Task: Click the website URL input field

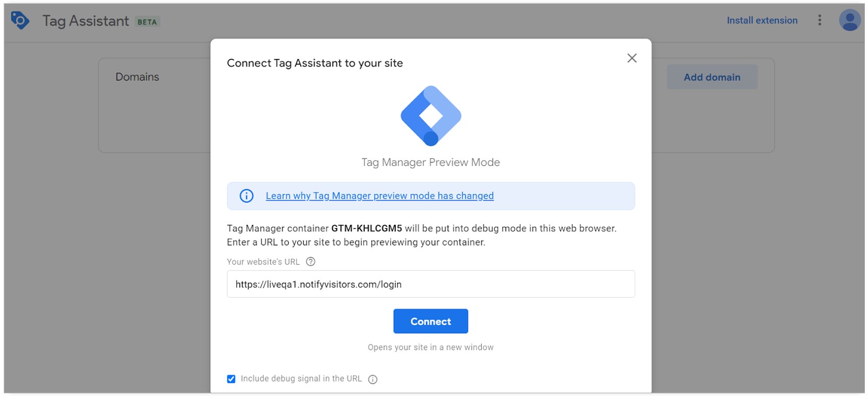Action: click(x=431, y=284)
